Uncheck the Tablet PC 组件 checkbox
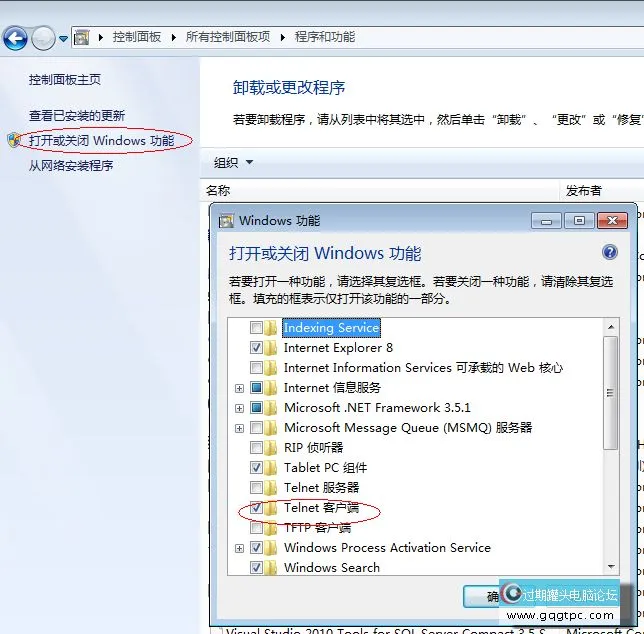Viewport: 644px width, 634px height. pos(256,468)
